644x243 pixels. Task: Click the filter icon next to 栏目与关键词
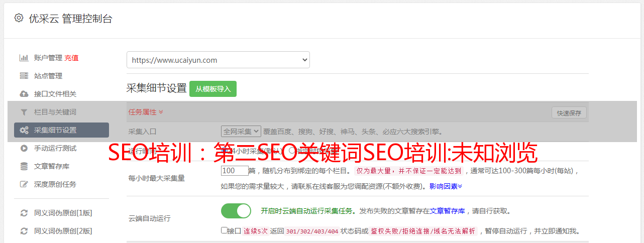[24, 112]
